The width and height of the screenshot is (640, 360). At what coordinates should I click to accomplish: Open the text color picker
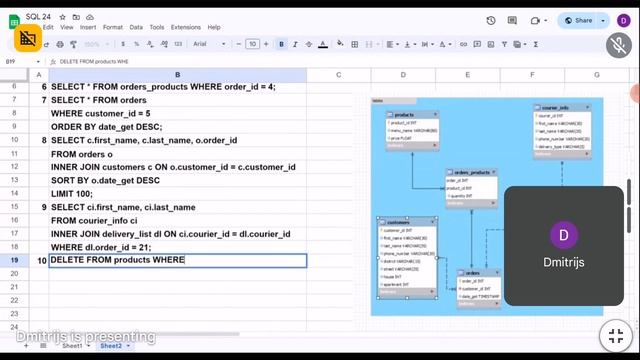[323, 44]
